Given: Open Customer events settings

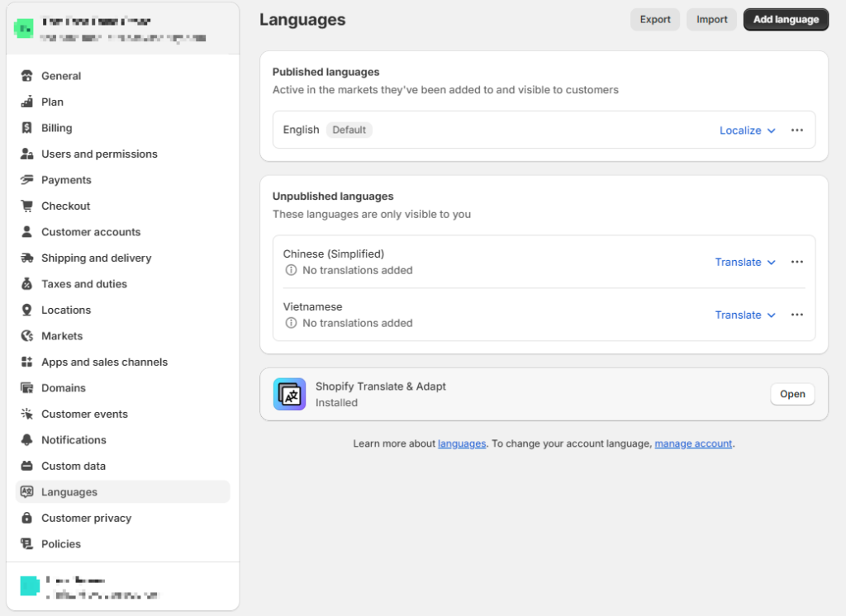Looking at the screenshot, I should 123,414.
